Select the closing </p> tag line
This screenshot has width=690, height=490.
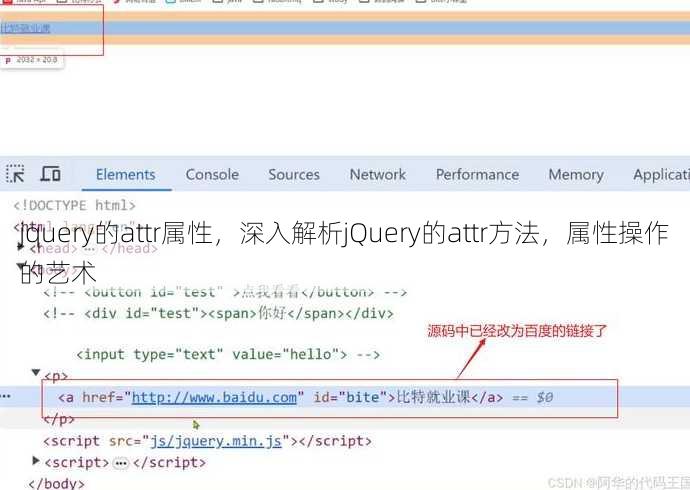pos(59,419)
